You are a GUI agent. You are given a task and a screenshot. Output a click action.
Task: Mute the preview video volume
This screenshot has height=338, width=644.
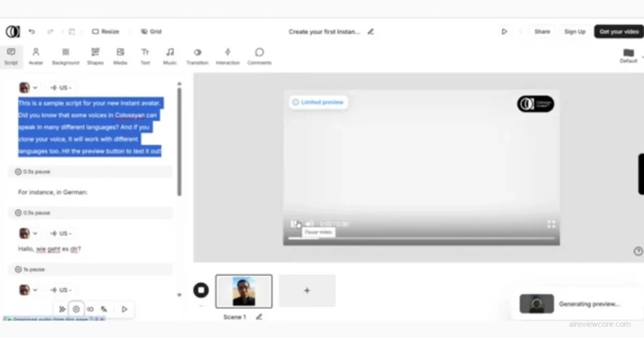pos(309,224)
